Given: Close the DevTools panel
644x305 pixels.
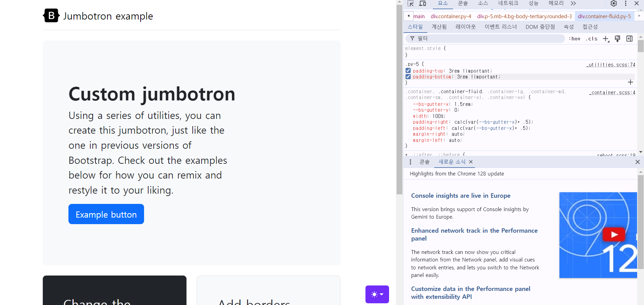Looking at the screenshot, I should (636, 3).
